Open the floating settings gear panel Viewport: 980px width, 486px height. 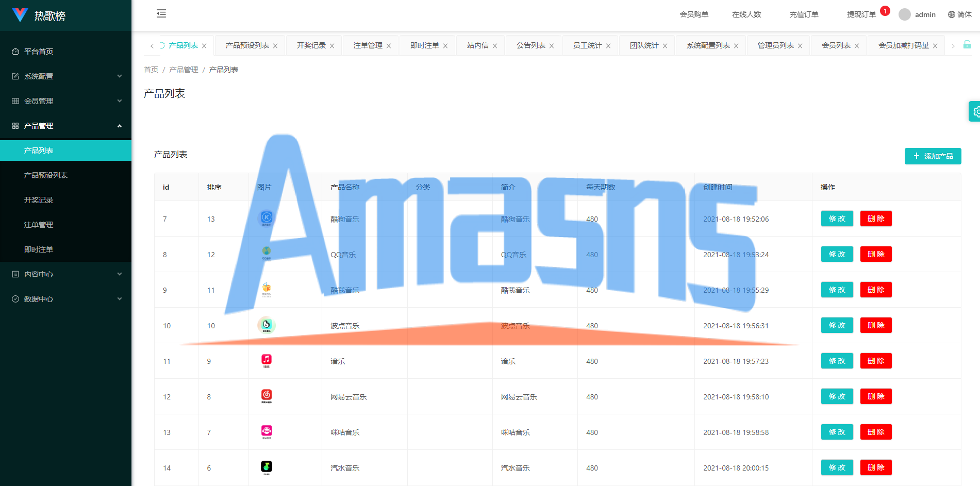pyautogui.click(x=975, y=111)
